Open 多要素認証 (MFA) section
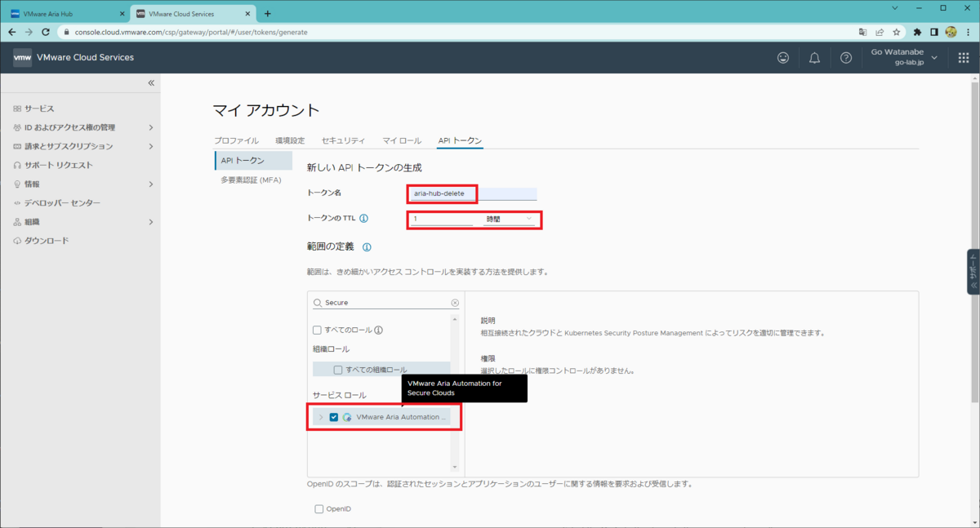 tap(251, 180)
